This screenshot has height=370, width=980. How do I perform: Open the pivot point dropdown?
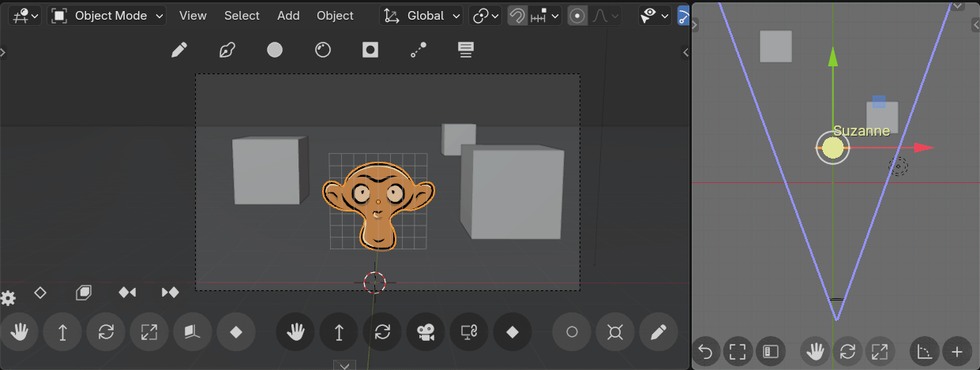[x=485, y=15]
